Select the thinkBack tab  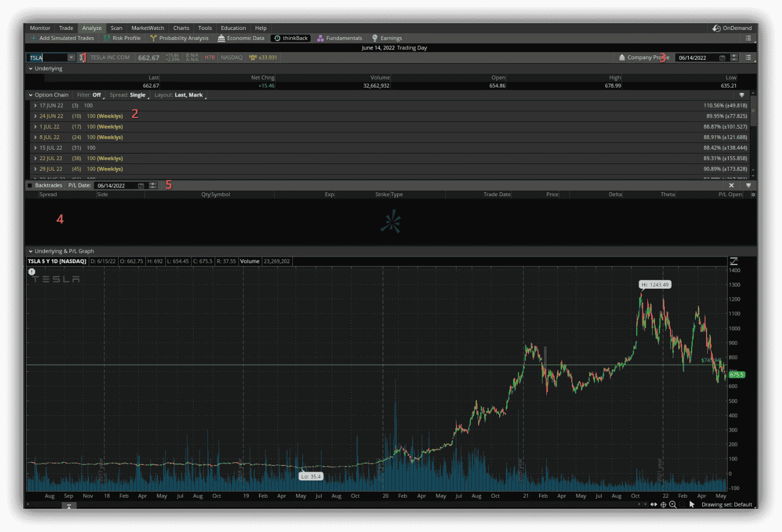[291, 38]
